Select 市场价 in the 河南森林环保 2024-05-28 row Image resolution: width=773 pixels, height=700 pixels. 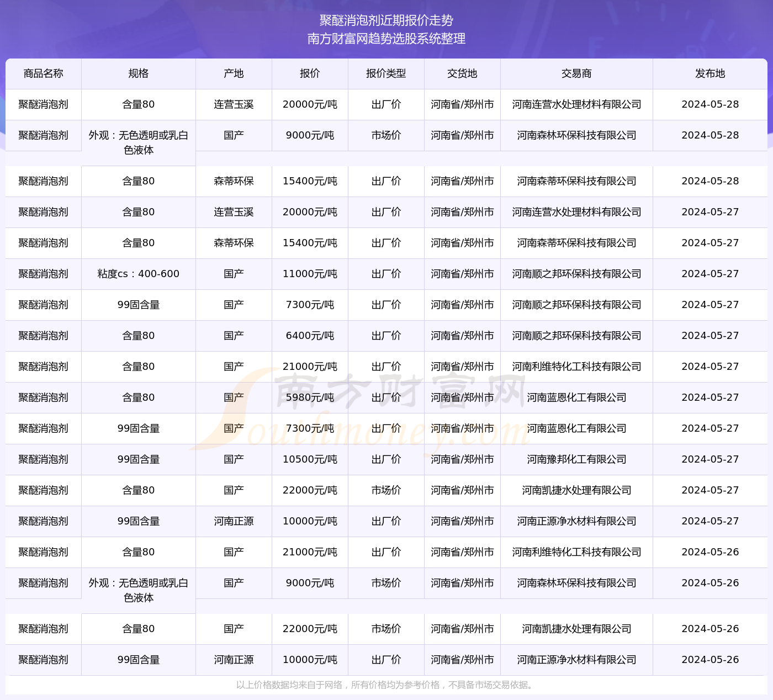click(386, 135)
